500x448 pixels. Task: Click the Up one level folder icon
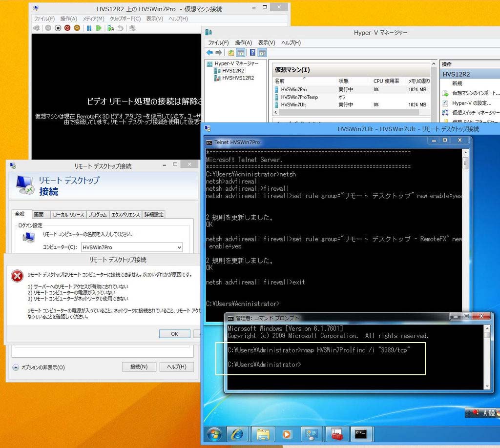(231, 53)
